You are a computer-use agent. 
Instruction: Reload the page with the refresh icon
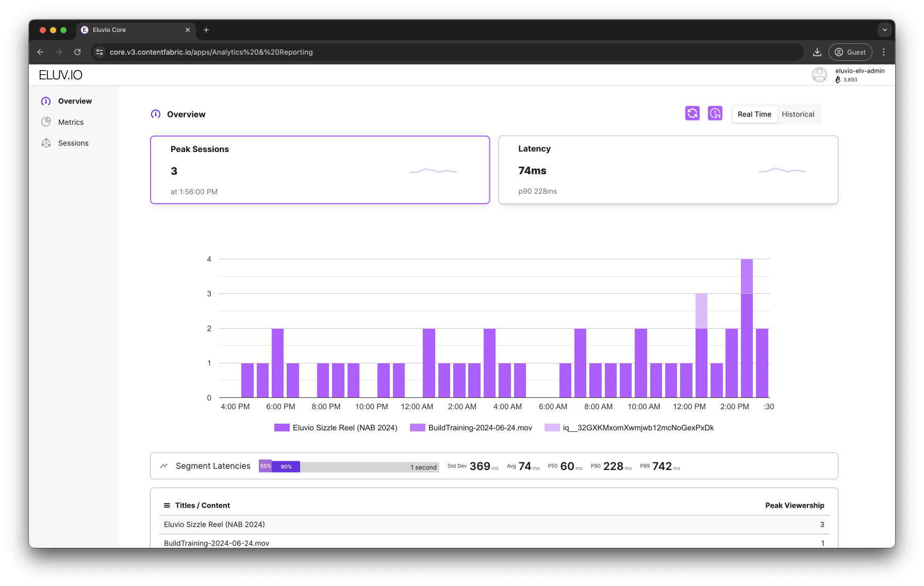pos(77,52)
